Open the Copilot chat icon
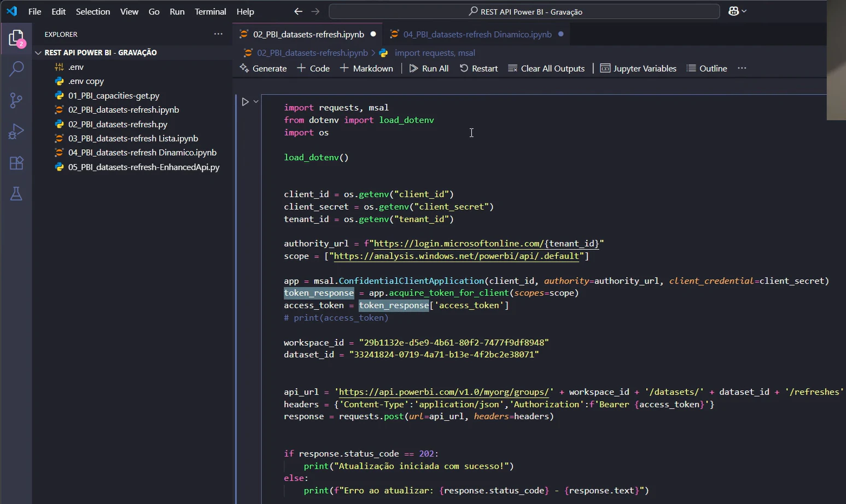Viewport: 846px width, 504px height. [x=733, y=11]
